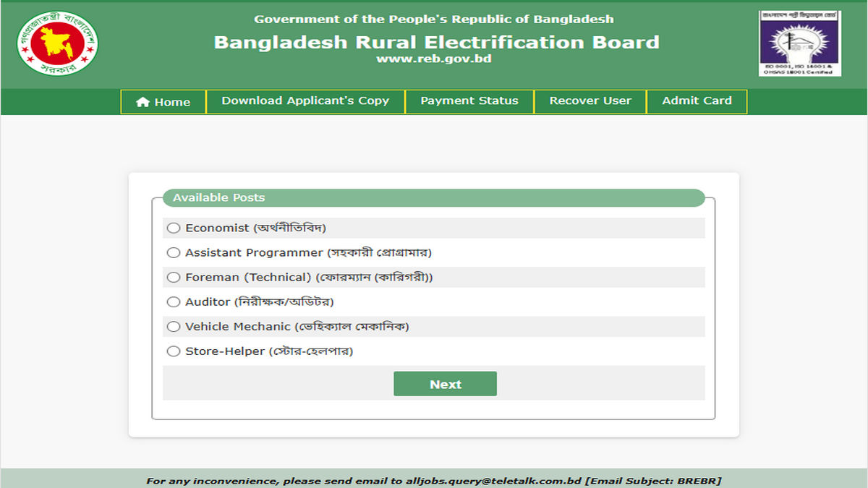
Task: Click the Economist post label text
Action: pyautogui.click(x=256, y=228)
